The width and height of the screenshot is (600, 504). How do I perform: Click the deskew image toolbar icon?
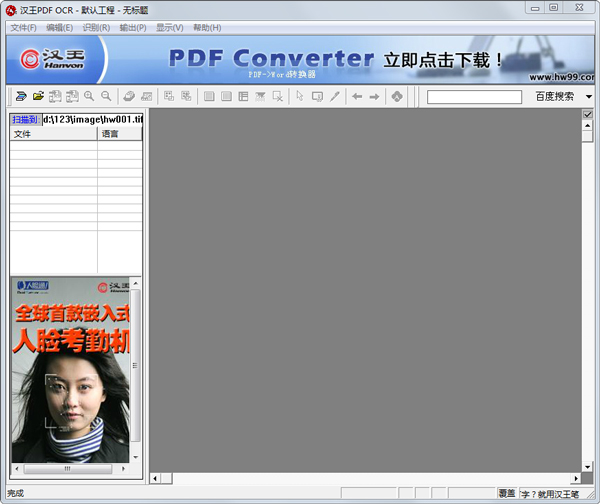(147, 96)
